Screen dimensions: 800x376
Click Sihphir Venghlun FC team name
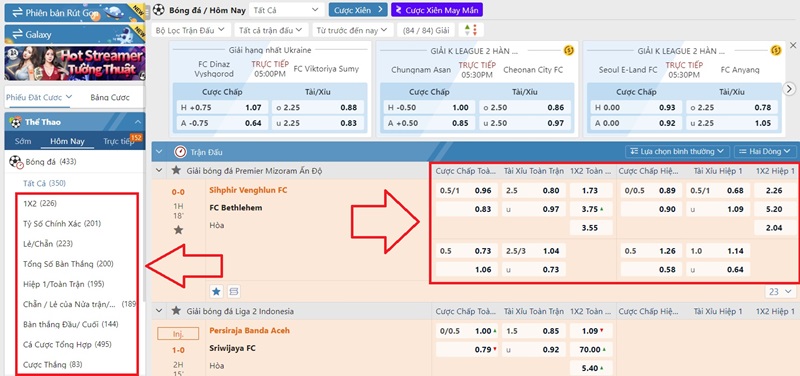(248, 190)
